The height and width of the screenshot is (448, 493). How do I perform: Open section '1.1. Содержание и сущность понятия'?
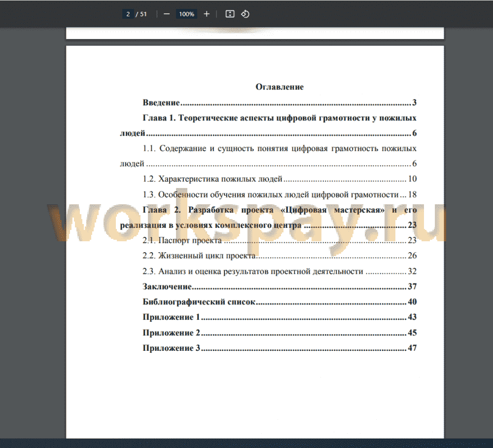(269, 156)
